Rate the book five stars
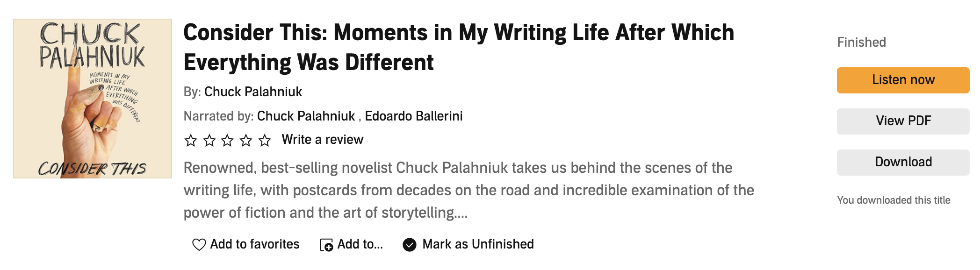Viewport: 980px width, 270px height. coord(265,140)
